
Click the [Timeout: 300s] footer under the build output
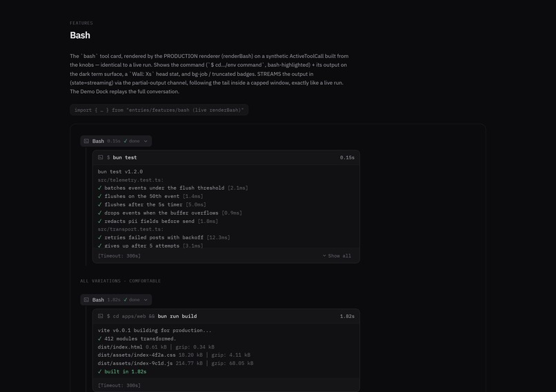click(x=119, y=385)
